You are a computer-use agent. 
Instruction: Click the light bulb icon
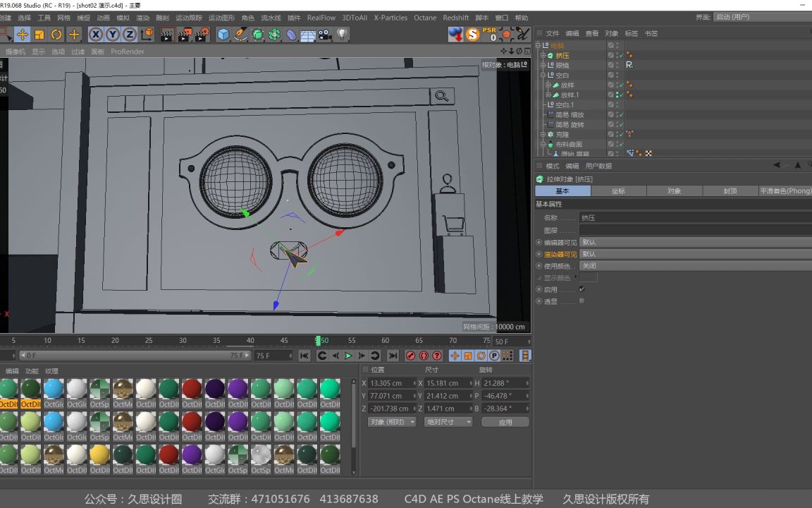pos(342,34)
